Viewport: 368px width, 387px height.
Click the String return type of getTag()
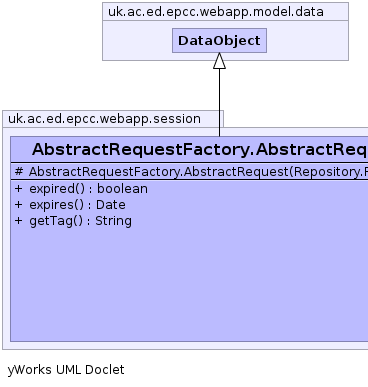[113, 221]
